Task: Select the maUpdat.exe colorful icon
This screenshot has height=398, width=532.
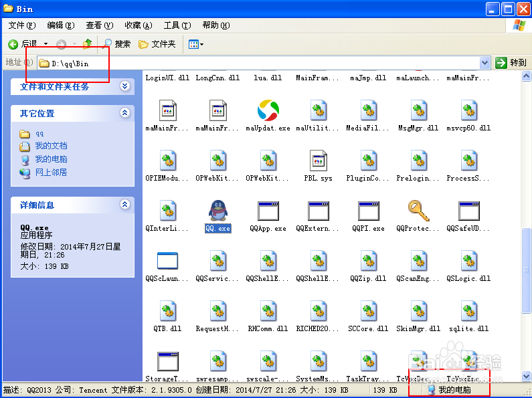Action: tap(268, 110)
